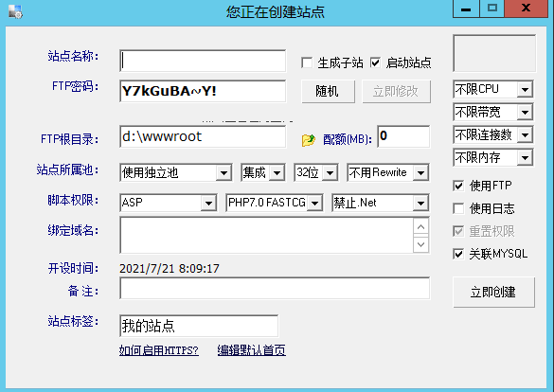Click the folder browse icon beside FTP根目录
The width and height of the screenshot is (554, 392).
tap(308, 140)
